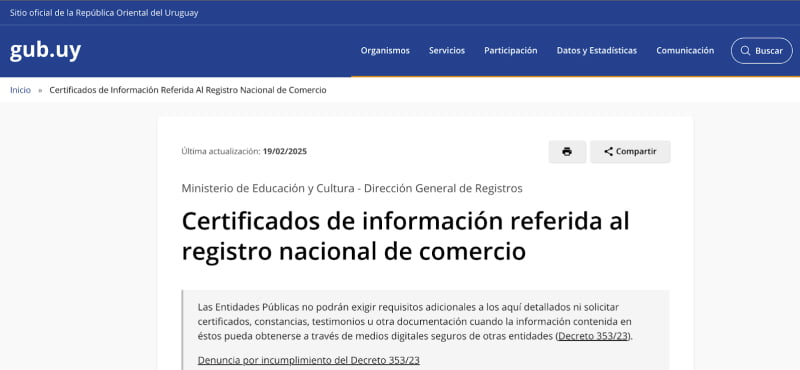Click the Última actualización label

coord(221,152)
